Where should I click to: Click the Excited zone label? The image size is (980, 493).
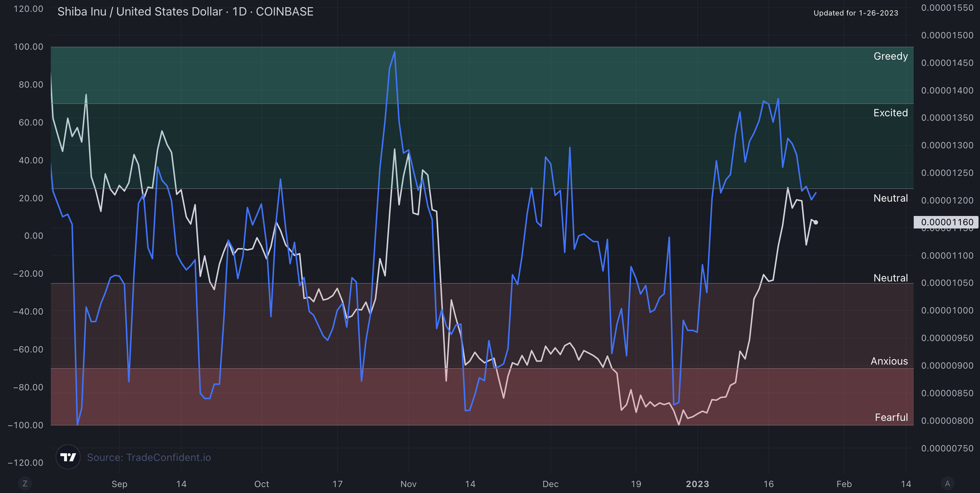pyautogui.click(x=891, y=113)
